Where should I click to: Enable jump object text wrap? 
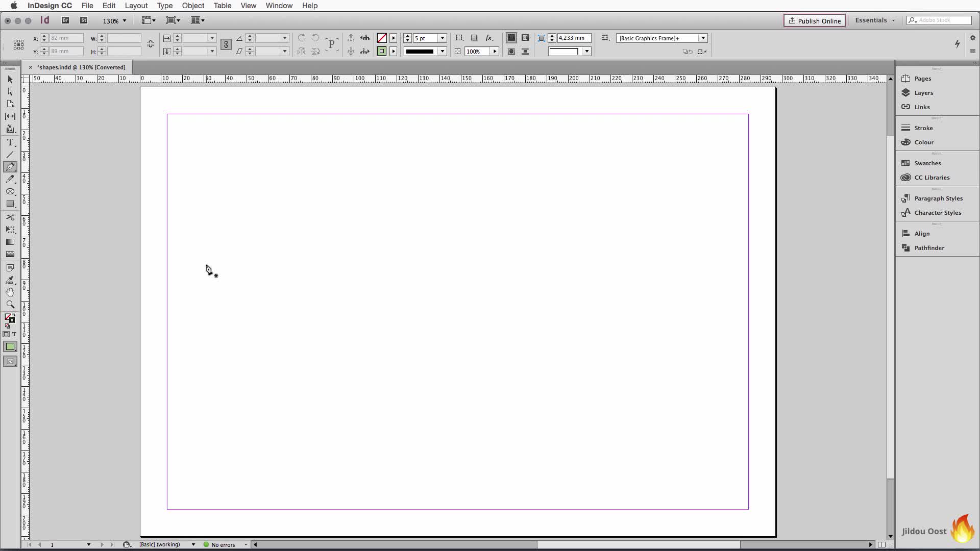(x=525, y=52)
